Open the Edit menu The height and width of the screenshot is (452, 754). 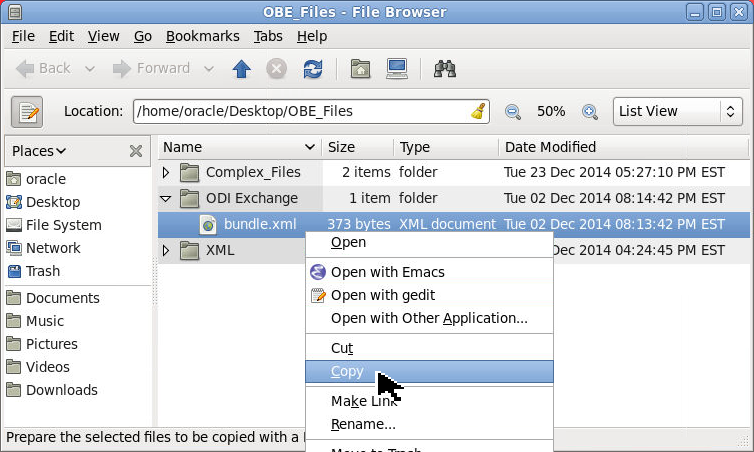pos(61,37)
